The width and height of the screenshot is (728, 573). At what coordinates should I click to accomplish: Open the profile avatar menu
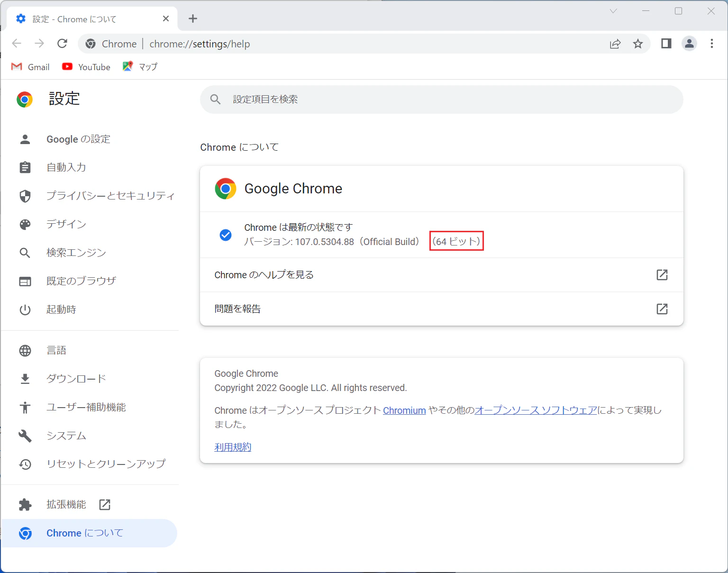(x=689, y=44)
